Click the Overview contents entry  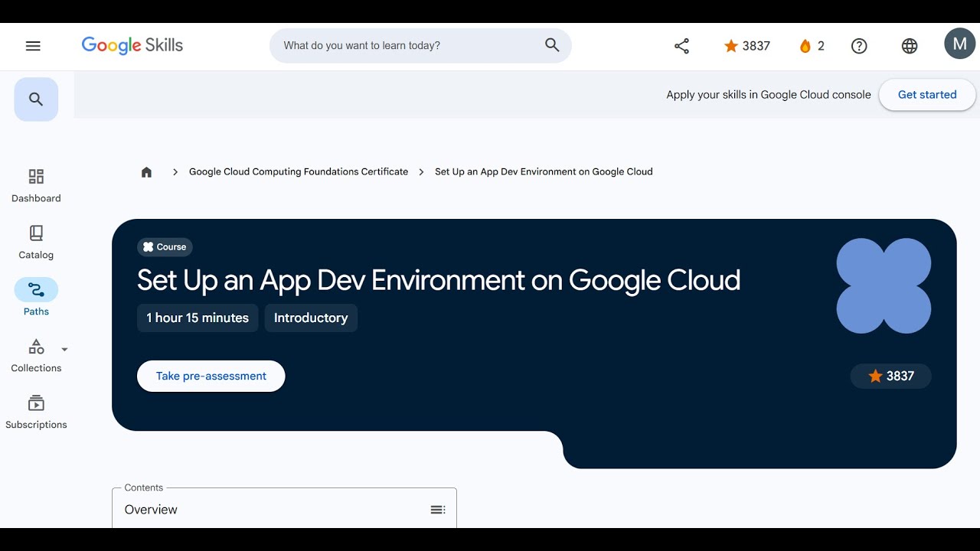tap(284, 510)
